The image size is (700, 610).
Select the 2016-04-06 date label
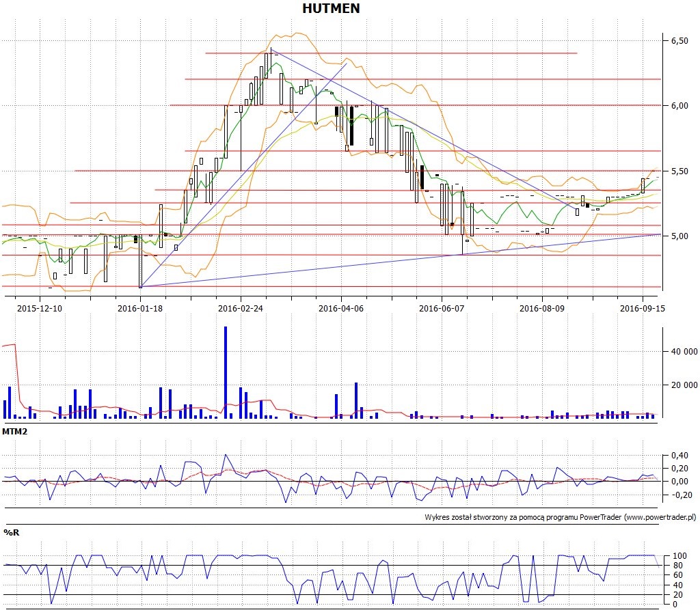click(341, 308)
